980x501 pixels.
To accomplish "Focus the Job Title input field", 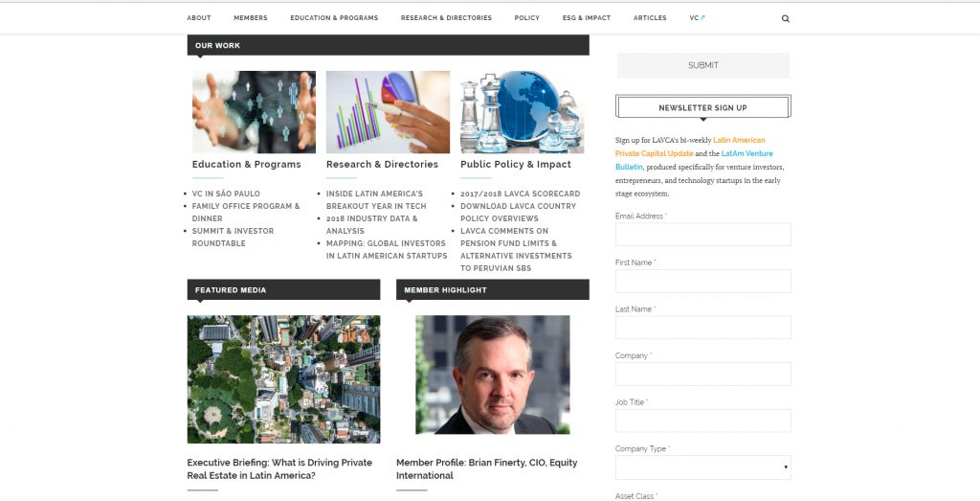I will click(x=703, y=421).
